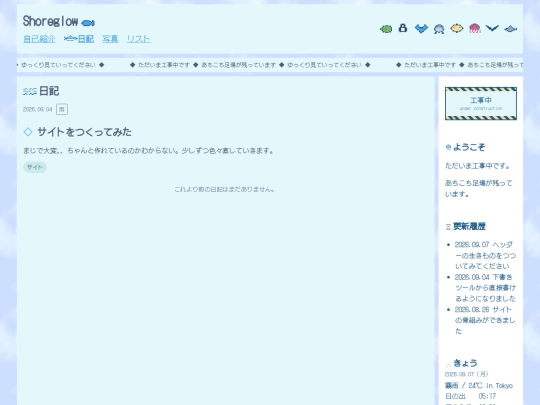Click the diamond icon before entry title
The image size is (540, 405).
(x=28, y=132)
